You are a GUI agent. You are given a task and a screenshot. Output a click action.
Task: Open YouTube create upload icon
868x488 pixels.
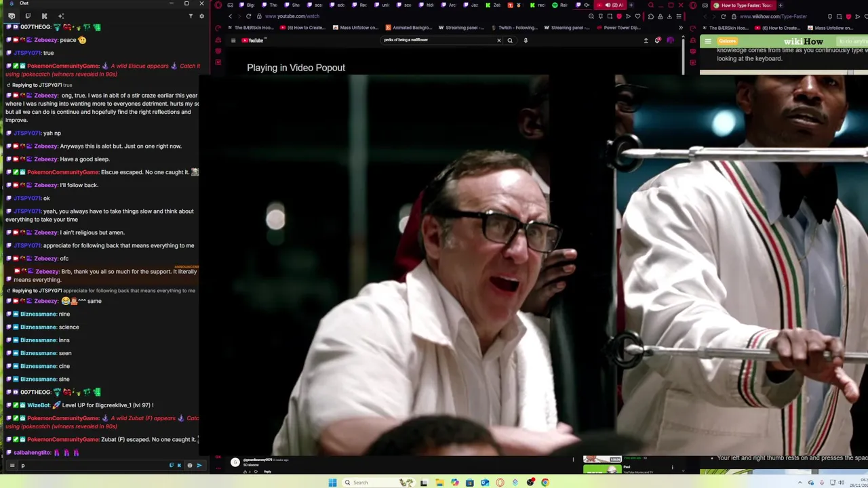click(646, 40)
